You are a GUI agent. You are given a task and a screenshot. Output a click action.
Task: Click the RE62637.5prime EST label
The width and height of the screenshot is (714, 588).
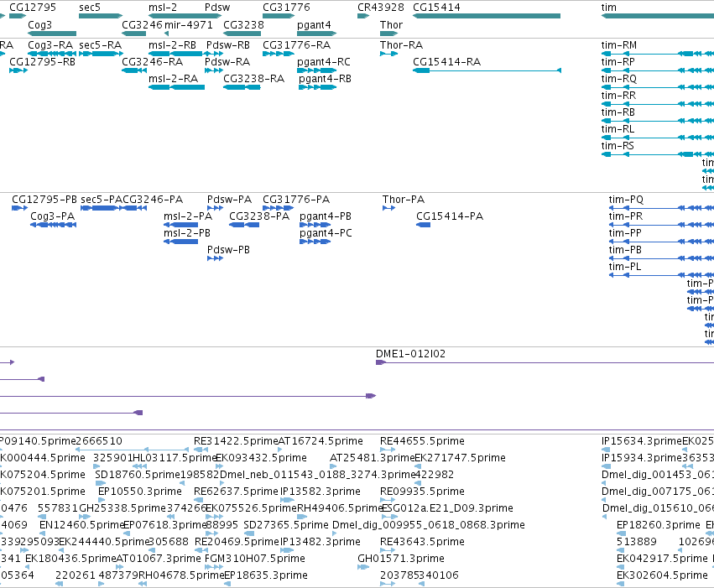pos(236,492)
